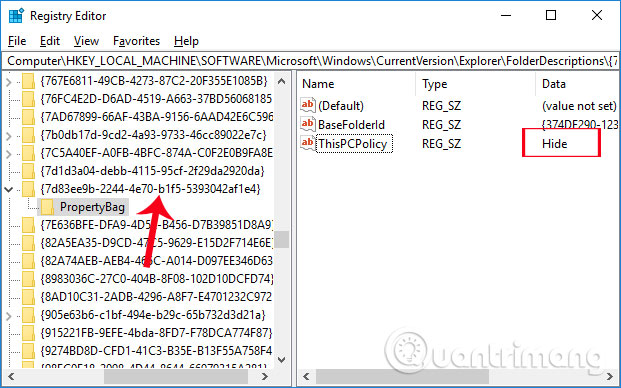This screenshot has width=621, height=388.
Task: Click folder icon of {7b0db17d-9cd2 key
Action: click(x=29, y=135)
